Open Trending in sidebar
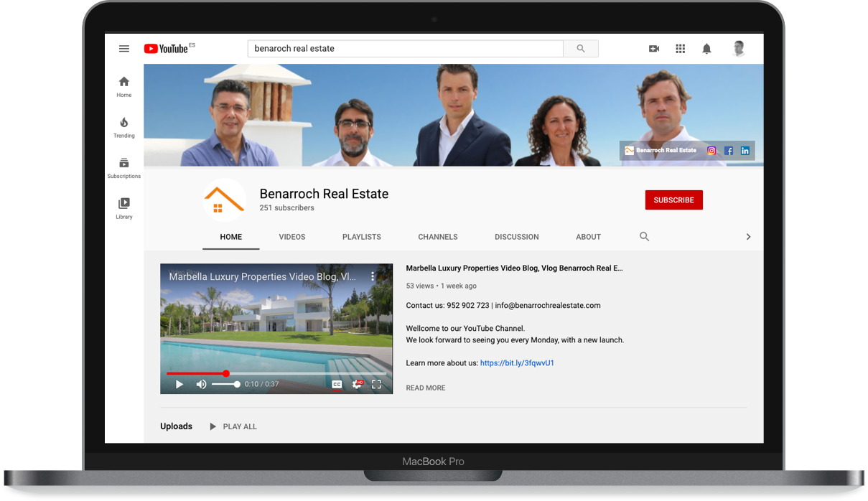 tap(124, 128)
